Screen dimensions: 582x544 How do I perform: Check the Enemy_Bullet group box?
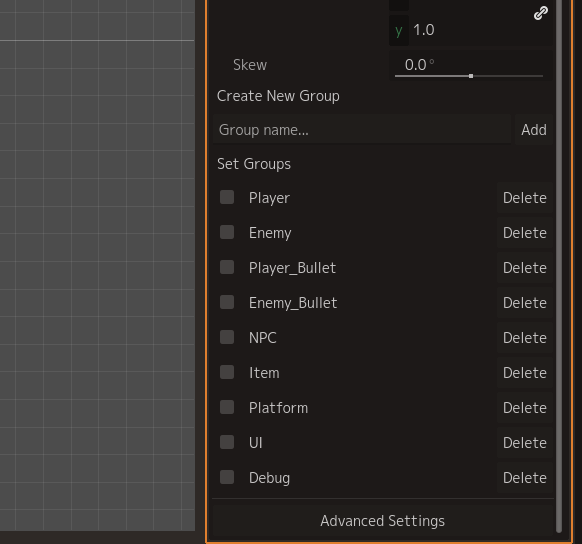coord(227,302)
